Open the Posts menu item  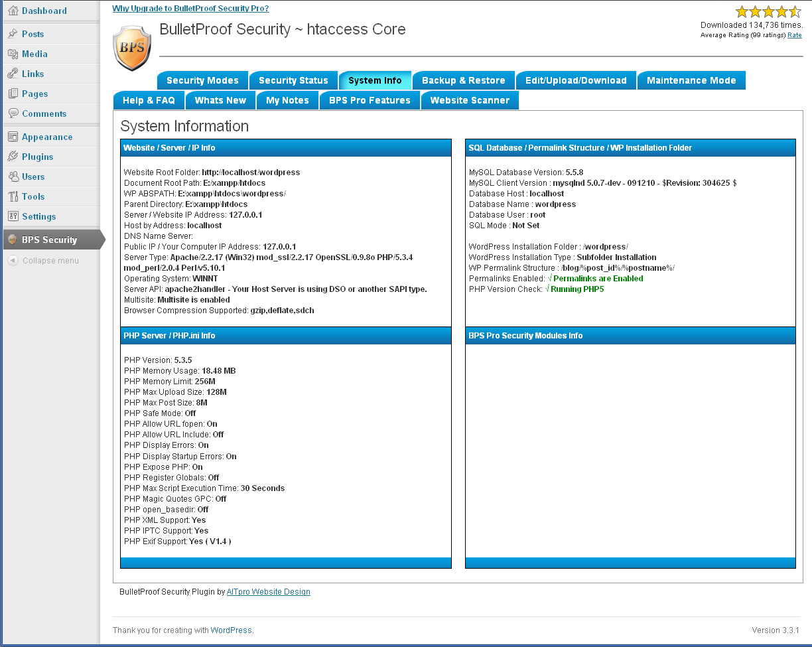(x=33, y=34)
